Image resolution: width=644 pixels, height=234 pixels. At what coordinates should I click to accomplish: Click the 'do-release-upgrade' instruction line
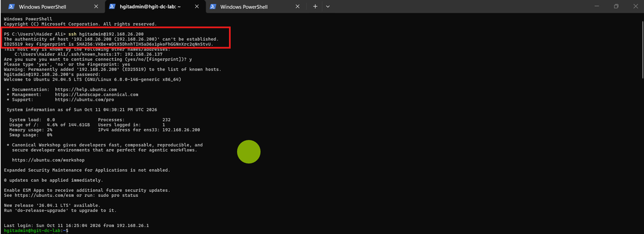coord(60,211)
